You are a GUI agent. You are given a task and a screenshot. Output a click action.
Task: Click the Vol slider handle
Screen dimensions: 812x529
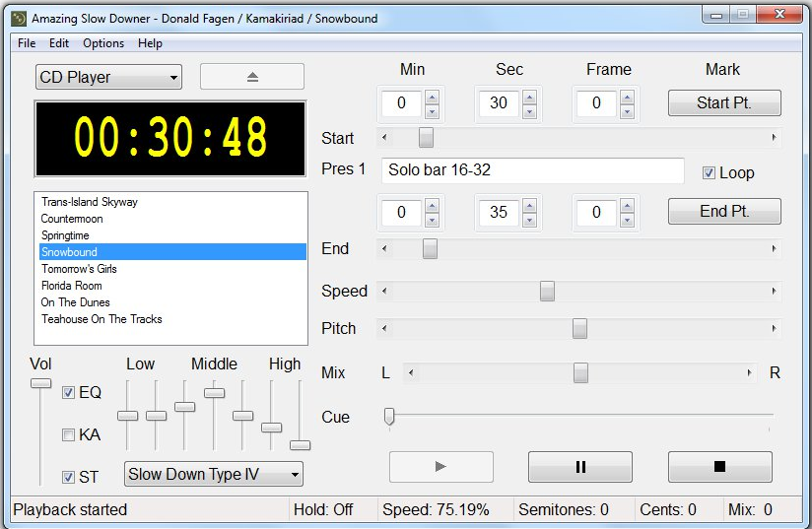40,383
